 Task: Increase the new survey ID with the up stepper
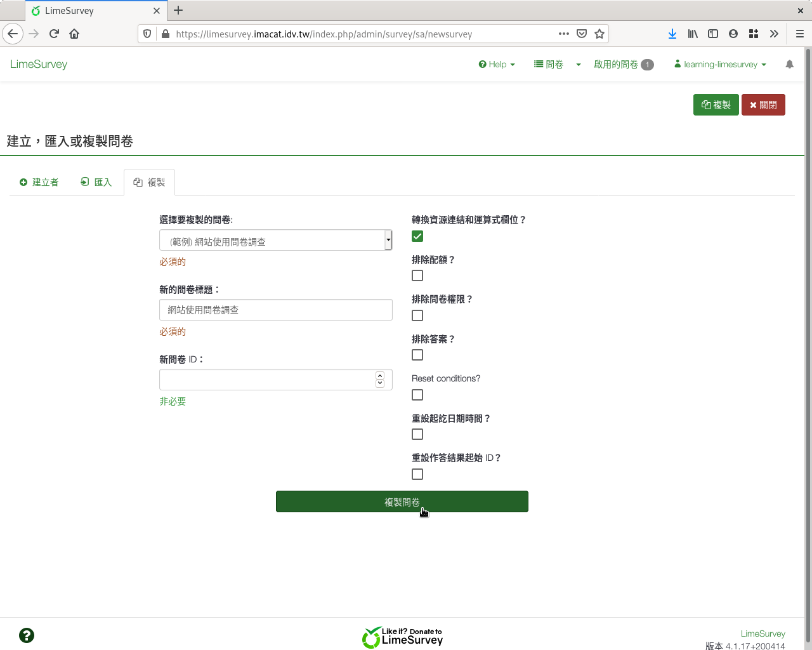[380, 376]
